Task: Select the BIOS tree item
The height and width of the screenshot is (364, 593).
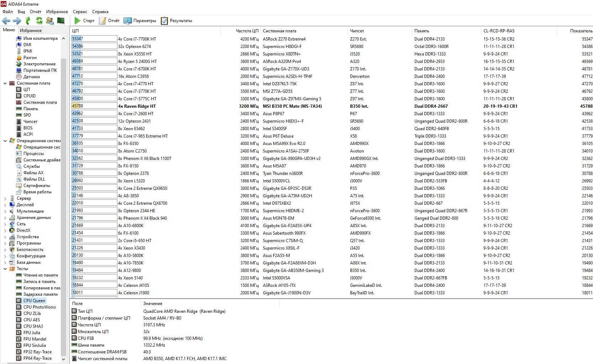Action: click(x=28, y=128)
